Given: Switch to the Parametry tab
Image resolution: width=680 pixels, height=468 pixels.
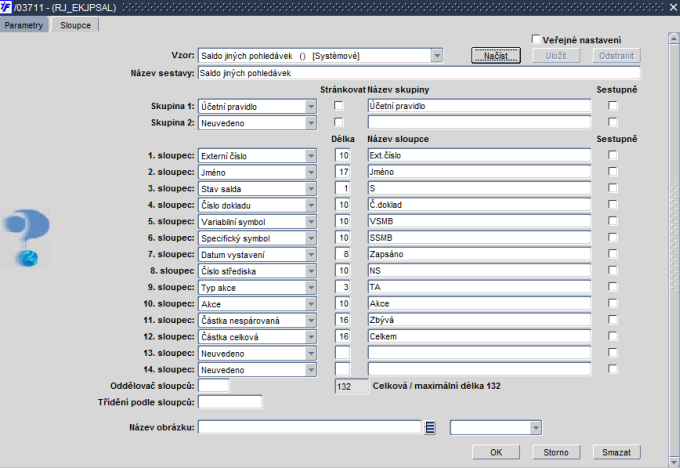Looking at the screenshot, I should point(24,25).
